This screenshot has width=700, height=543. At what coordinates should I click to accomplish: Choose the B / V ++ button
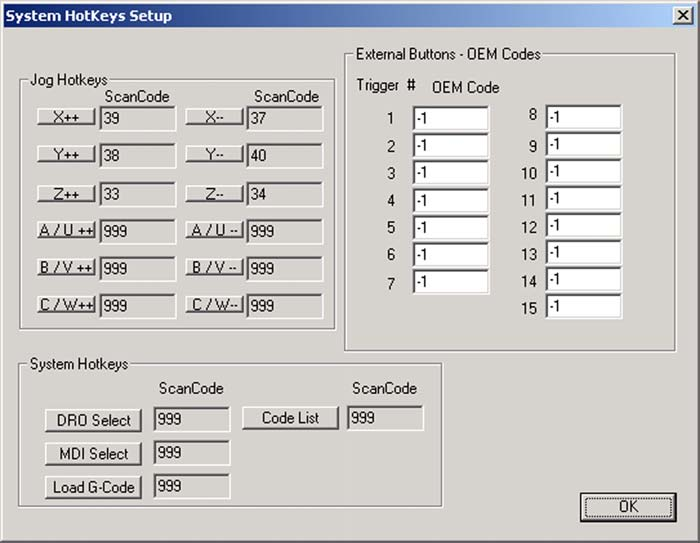tap(66, 267)
